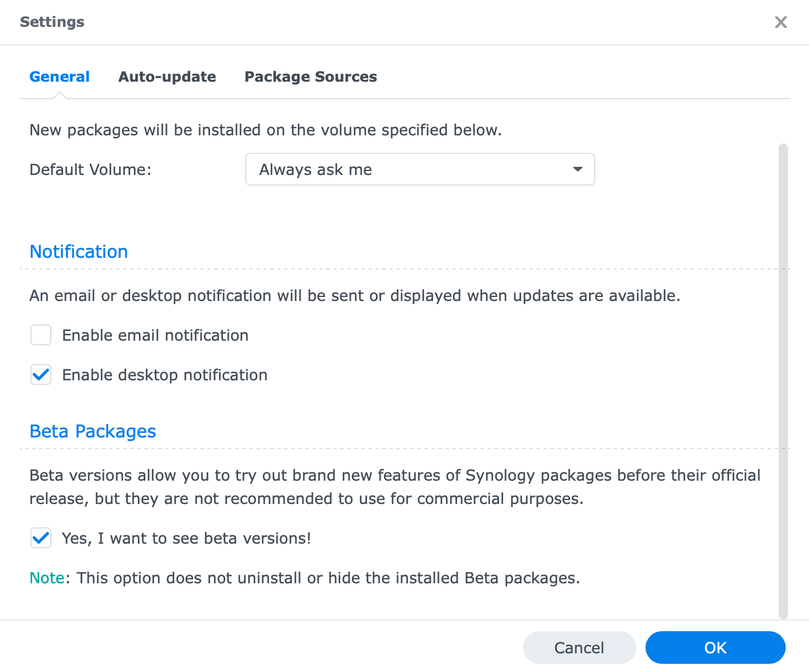This screenshot has height=672, width=809.
Task: Close the Settings dialog with the X
Action: [780, 22]
